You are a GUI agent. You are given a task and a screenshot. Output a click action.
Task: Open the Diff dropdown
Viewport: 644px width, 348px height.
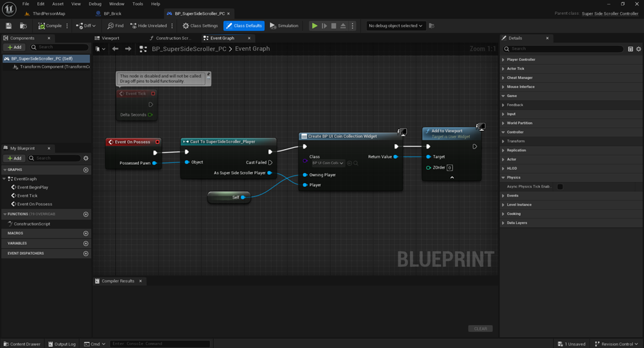coord(86,26)
